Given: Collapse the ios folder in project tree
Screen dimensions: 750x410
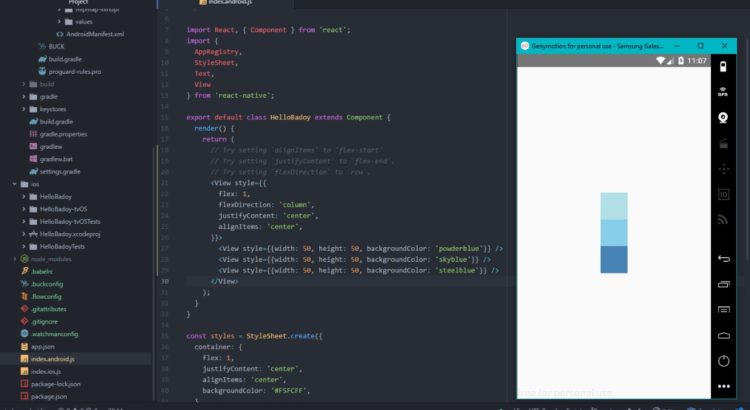Looking at the screenshot, I should (x=13, y=184).
